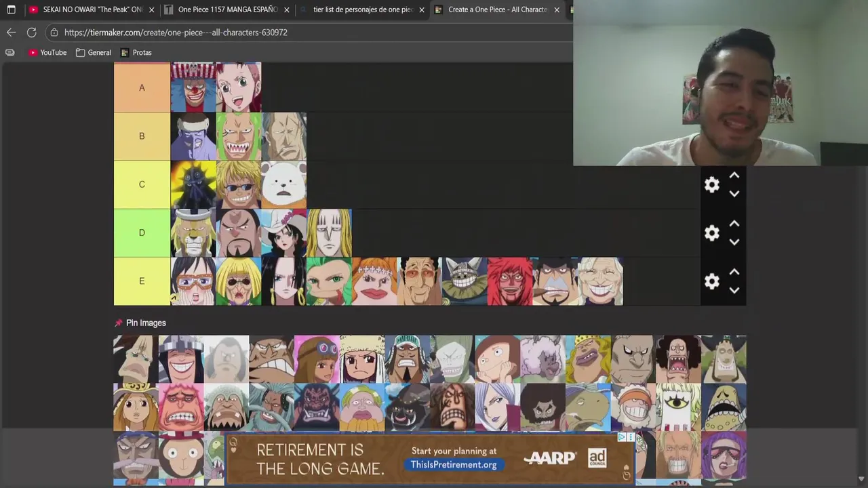The image size is (868, 488).
Task: Select the clown character in tier A
Action: point(193,87)
